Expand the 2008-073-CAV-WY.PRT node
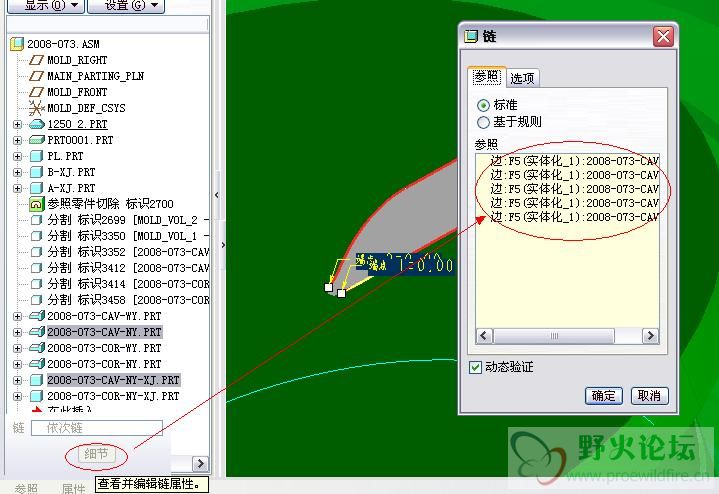Screen dimensions: 719x494 [x=17, y=316]
